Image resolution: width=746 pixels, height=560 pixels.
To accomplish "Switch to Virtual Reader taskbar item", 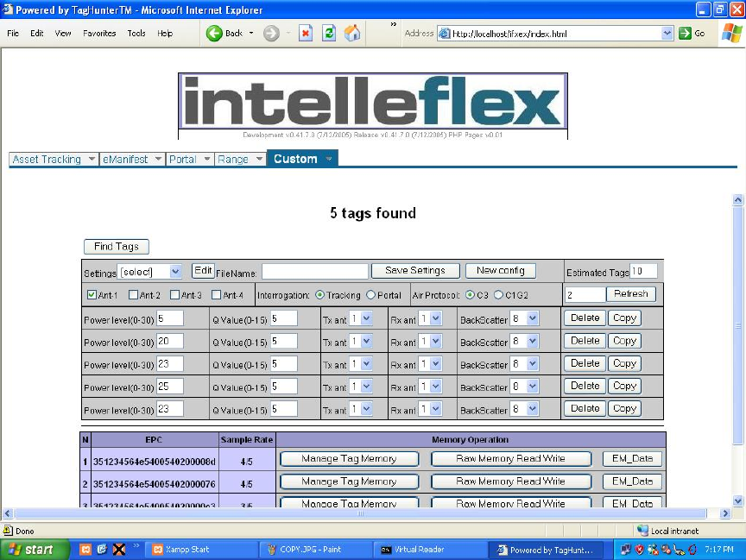I will click(431, 550).
